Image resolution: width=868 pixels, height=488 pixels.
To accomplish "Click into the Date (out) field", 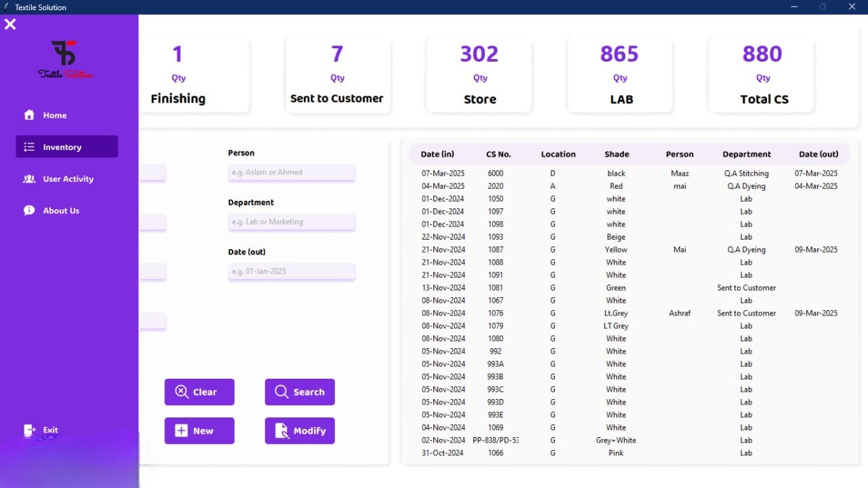I will [x=292, y=271].
